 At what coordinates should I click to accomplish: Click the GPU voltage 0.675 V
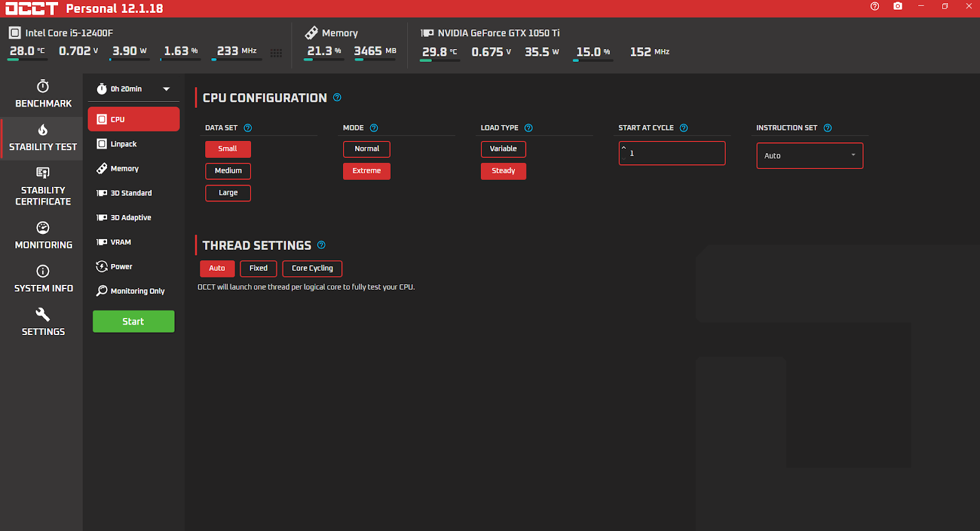491,52
